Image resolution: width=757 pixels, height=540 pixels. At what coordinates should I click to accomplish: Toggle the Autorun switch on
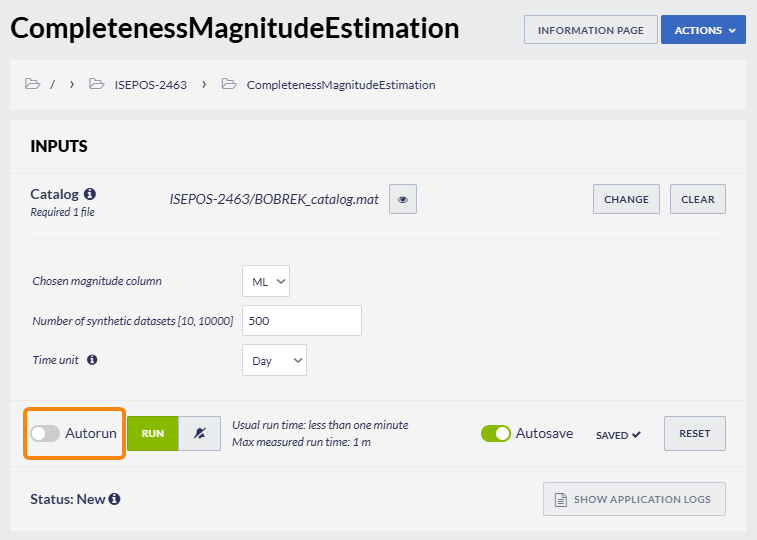(x=45, y=433)
